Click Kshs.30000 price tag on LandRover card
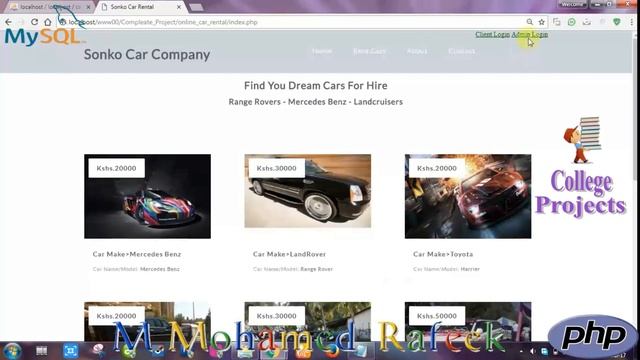Viewport: 640px width, 360px height. pos(277,168)
